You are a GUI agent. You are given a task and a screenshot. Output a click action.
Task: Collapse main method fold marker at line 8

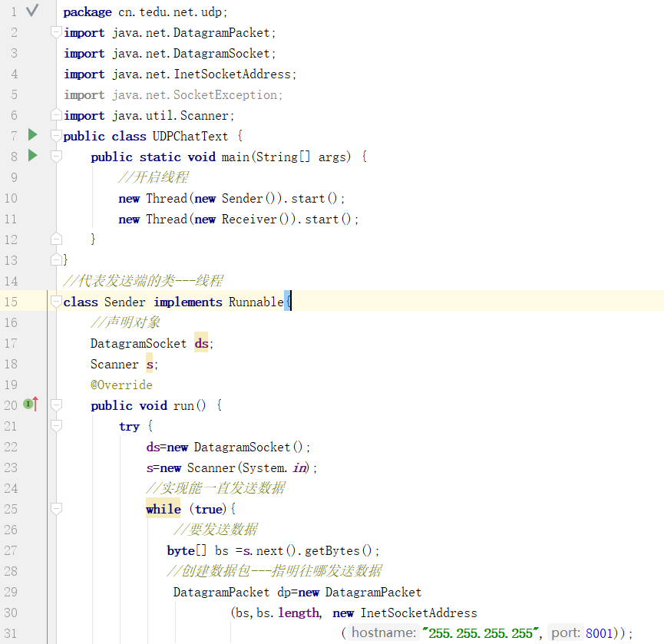pos(56,157)
